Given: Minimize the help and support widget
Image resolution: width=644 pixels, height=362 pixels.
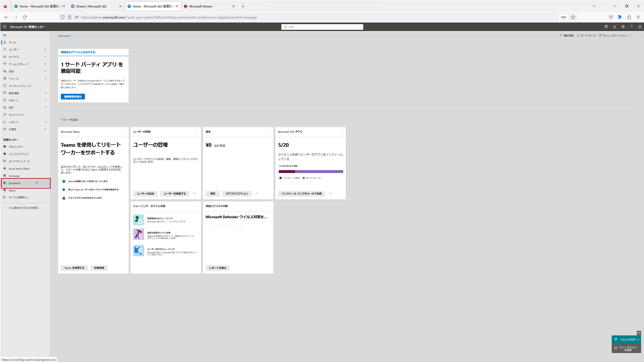Looking at the screenshot, I should pyautogui.click(x=639, y=333).
